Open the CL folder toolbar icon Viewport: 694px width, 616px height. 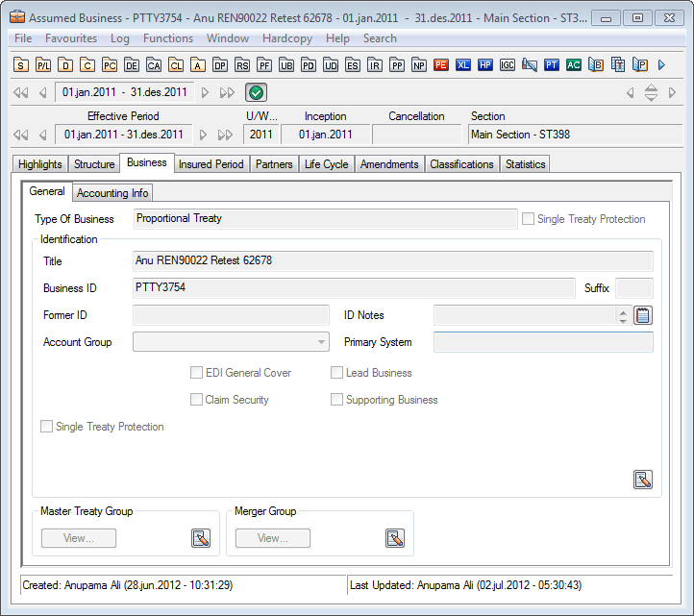[x=176, y=65]
